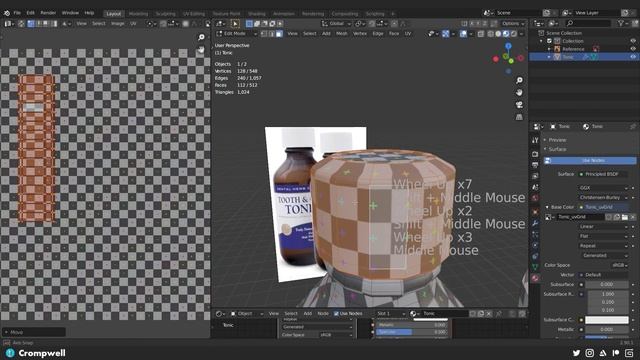640x360 pixels.
Task: Switch perspective/orthographic with the viewport grid icon
Action: [519, 117]
